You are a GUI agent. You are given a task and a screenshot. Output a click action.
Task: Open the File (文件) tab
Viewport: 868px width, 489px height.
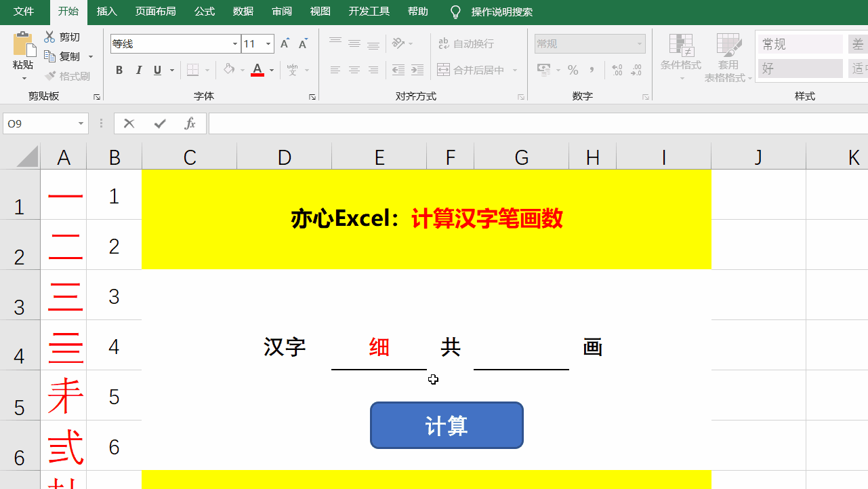[24, 12]
